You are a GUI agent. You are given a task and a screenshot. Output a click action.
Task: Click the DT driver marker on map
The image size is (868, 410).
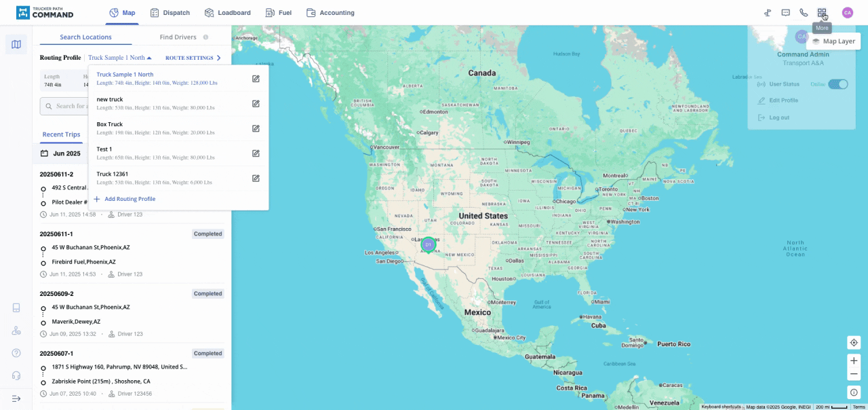pyautogui.click(x=428, y=244)
